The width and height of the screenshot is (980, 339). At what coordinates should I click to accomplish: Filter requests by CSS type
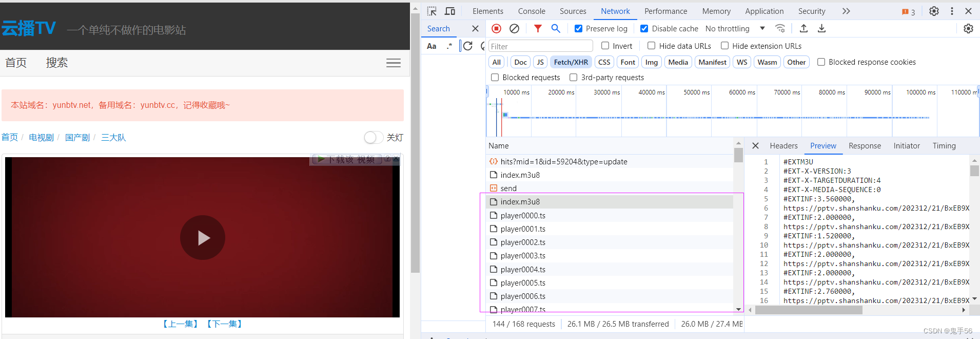pos(604,62)
